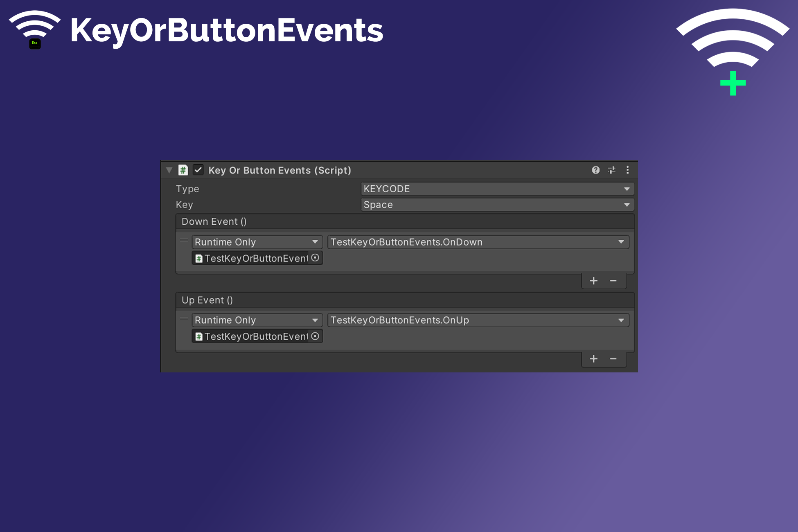Open the Type dropdown showing KEYCODE

(x=497, y=189)
